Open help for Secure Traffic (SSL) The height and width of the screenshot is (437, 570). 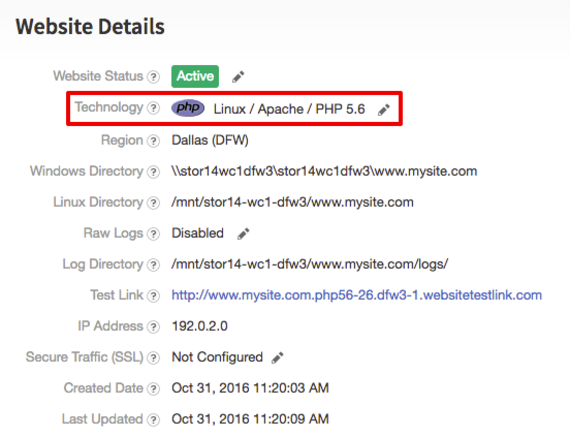pyautogui.click(x=153, y=358)
